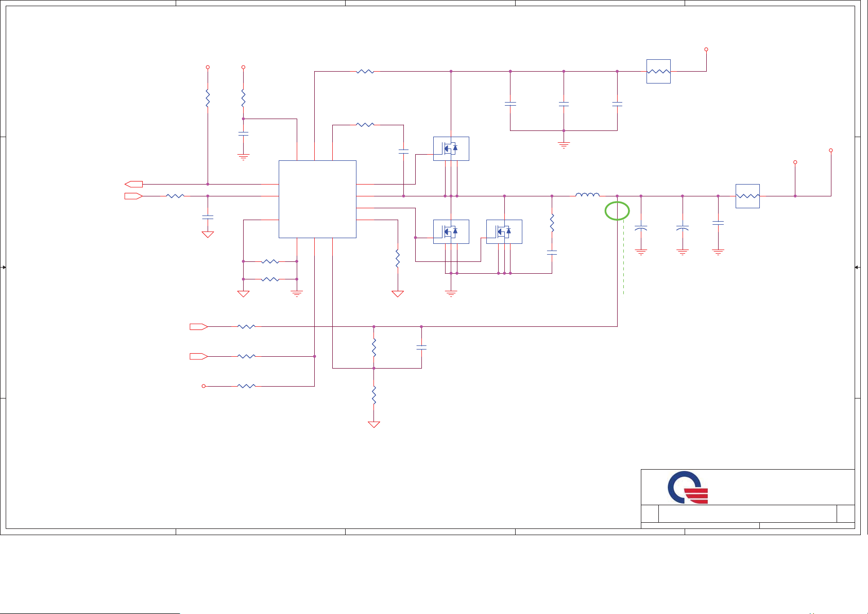Viewport: 868px width, 614px height.
Task: Select the boxed resistor on the top rail
Action: click(658, 71)
